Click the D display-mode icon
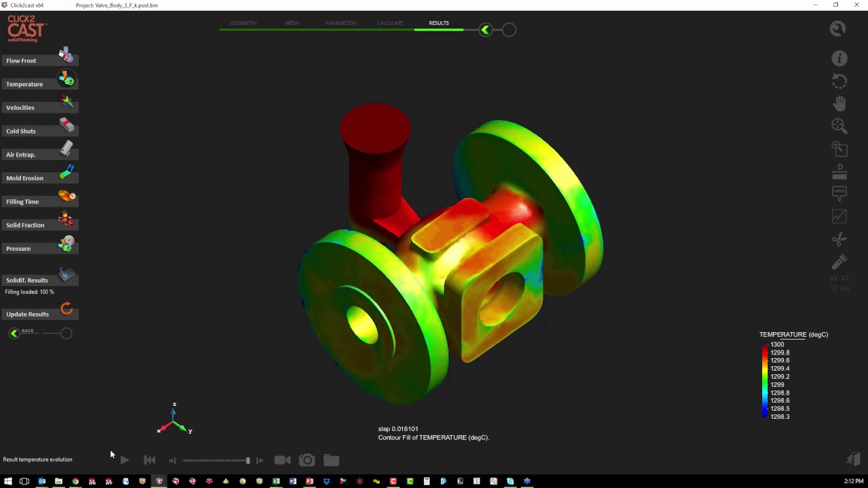 (x=840, y=171)
